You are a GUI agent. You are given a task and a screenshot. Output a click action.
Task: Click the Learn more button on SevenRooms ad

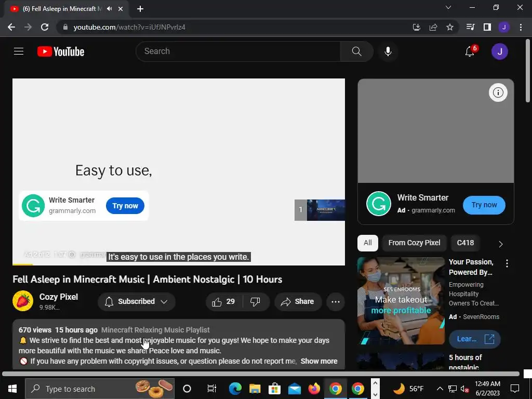474,339
